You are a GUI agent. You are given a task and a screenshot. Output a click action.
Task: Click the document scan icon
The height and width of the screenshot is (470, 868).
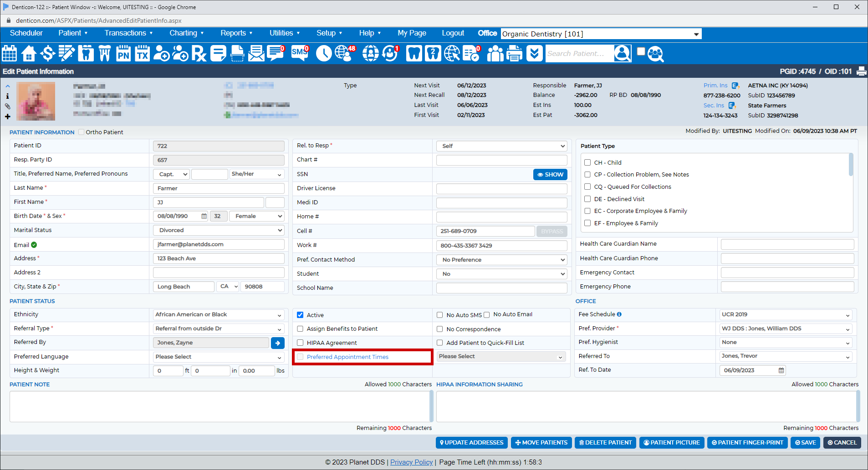point(237,53)
